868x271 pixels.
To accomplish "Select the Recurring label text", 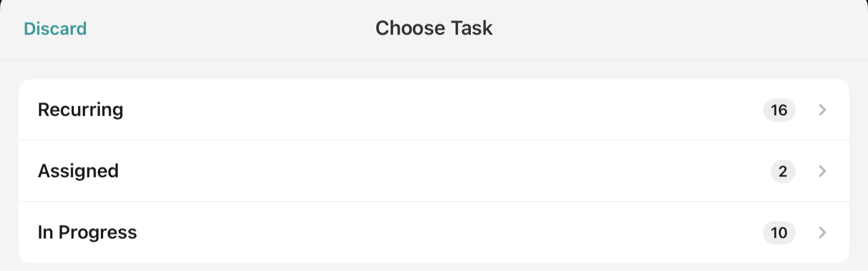I will coord(80,110).
